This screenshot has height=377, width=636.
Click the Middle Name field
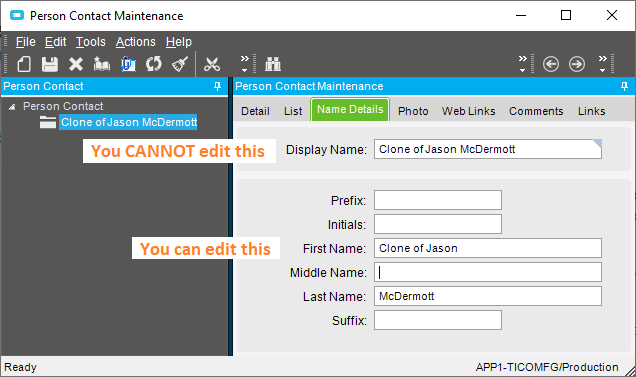(x=488, y=272)
